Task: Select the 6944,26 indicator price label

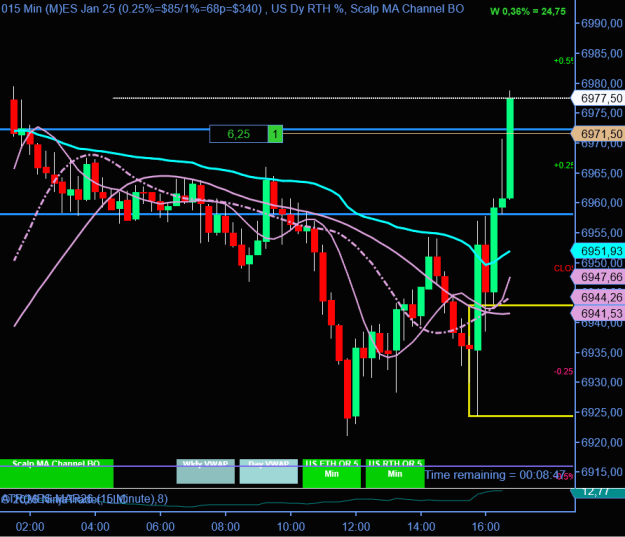Action: (x=598, y=297)
